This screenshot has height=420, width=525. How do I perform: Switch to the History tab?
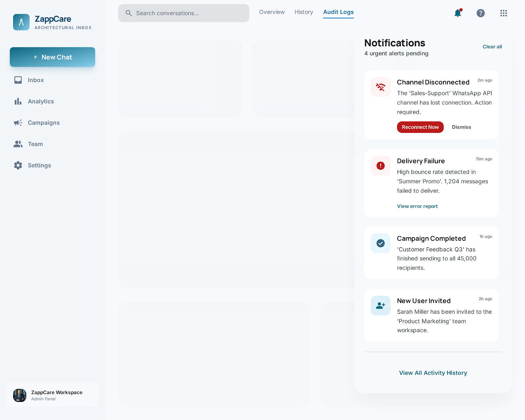(304, 12)
